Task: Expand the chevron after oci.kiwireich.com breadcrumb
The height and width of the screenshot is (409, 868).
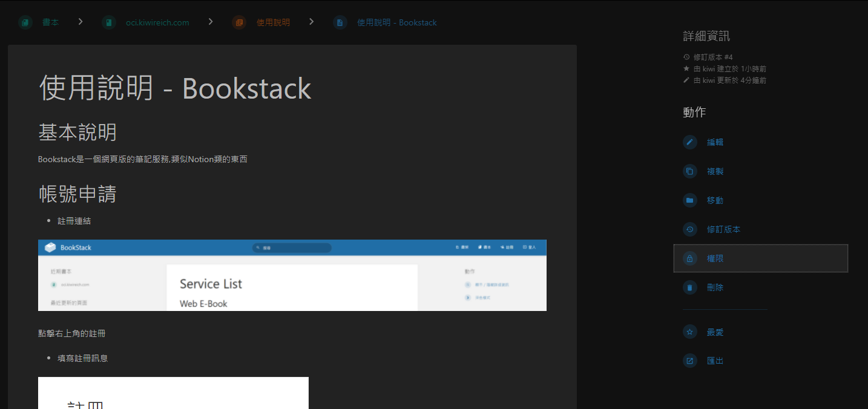Action: tap(211, 22)
